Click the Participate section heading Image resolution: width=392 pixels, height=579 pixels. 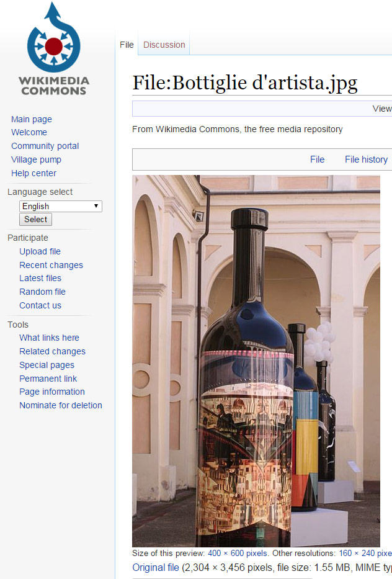pyautogui.click(x=28, y=238)
